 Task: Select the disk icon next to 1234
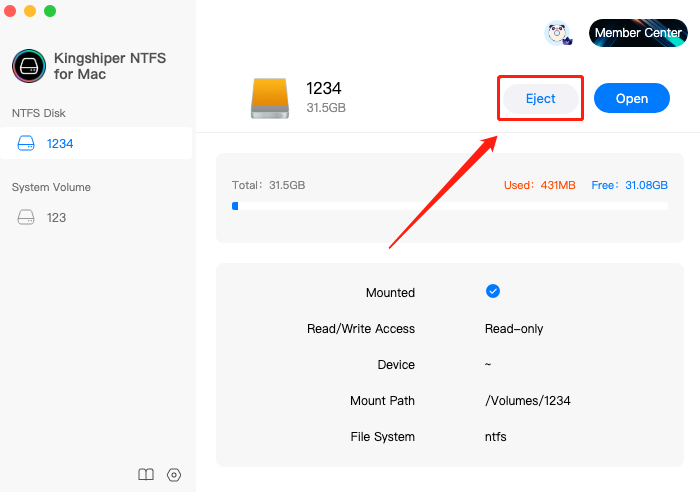click(26, 143)
